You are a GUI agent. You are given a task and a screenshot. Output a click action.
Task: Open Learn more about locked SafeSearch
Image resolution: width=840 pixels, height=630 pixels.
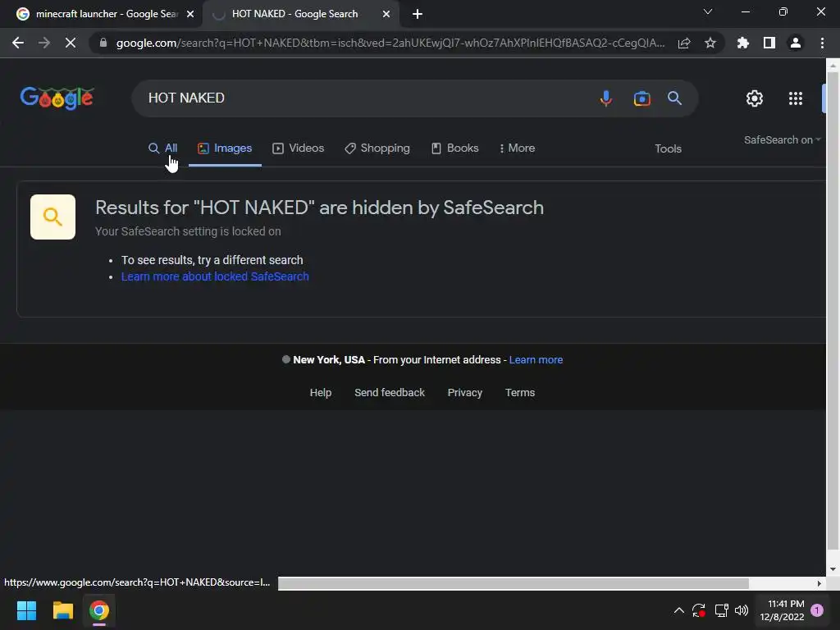click(x=215, y=276)
